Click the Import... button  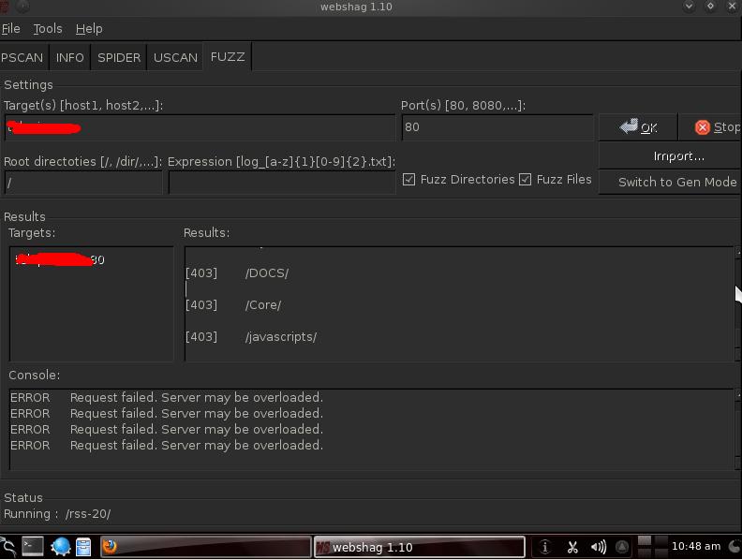678,156
